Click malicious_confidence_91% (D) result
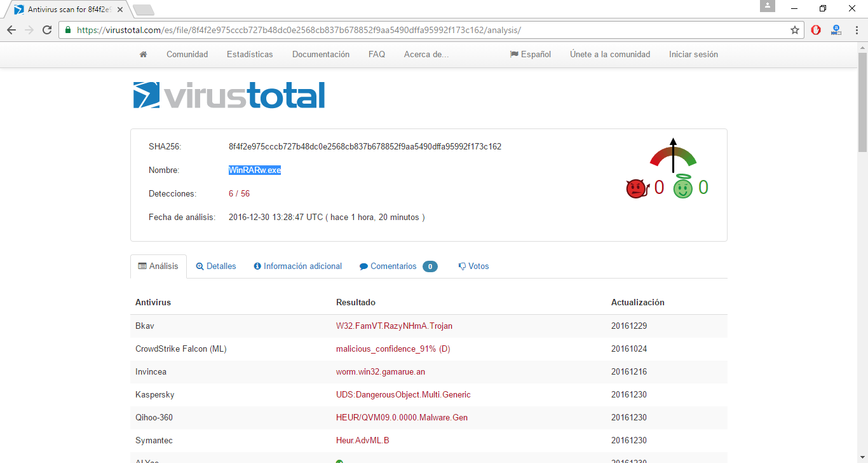Image resolution: width=868 pixels, height=463 pixels. [393, 349]
